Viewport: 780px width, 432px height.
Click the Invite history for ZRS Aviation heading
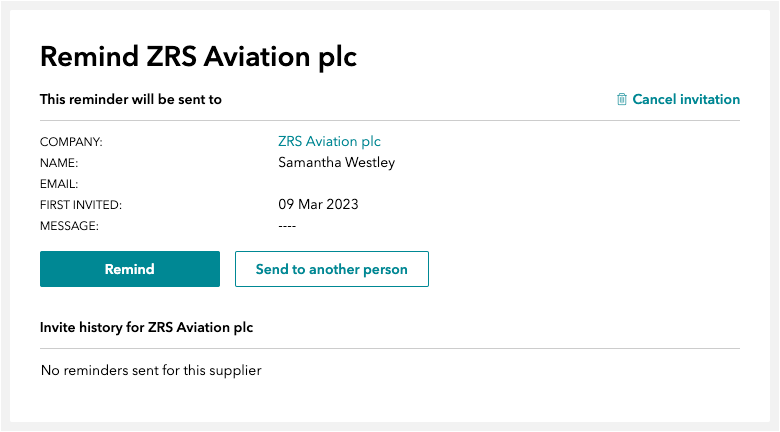[147, 327]
